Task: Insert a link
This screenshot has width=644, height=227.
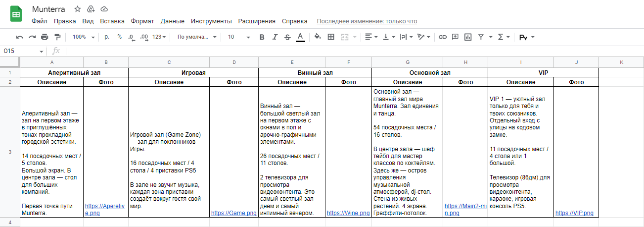Action: click(443, 37)
